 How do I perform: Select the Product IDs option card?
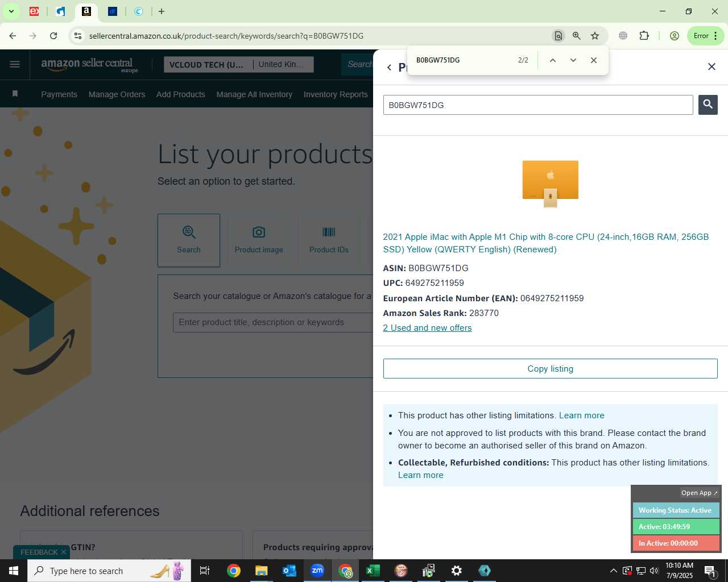329,240
